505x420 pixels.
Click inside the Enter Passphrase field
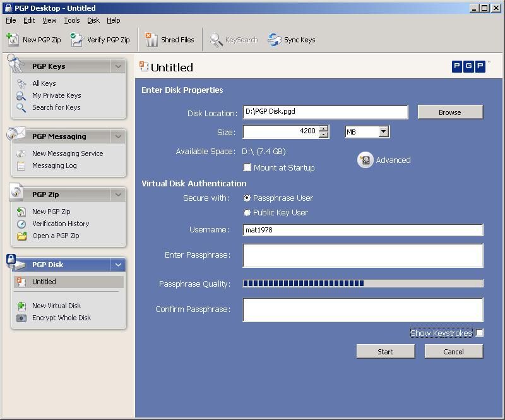(363, 255)
